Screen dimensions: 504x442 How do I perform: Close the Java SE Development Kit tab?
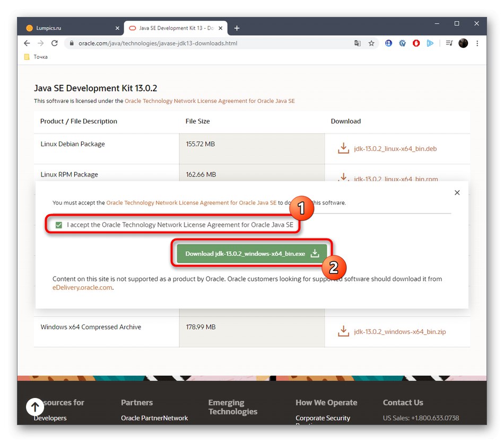pos(221,28)
